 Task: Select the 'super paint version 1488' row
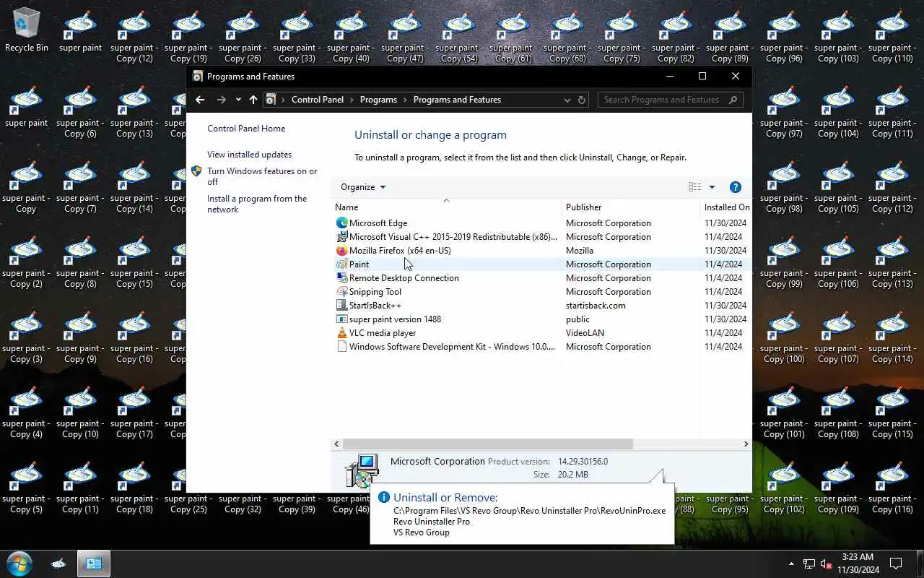[x=541, y=319]
